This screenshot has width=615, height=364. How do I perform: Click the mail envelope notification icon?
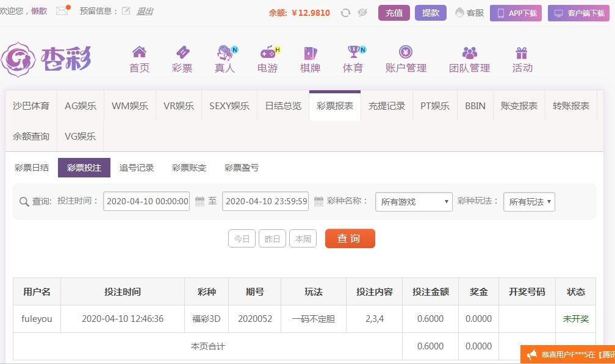tap(62, 11)
